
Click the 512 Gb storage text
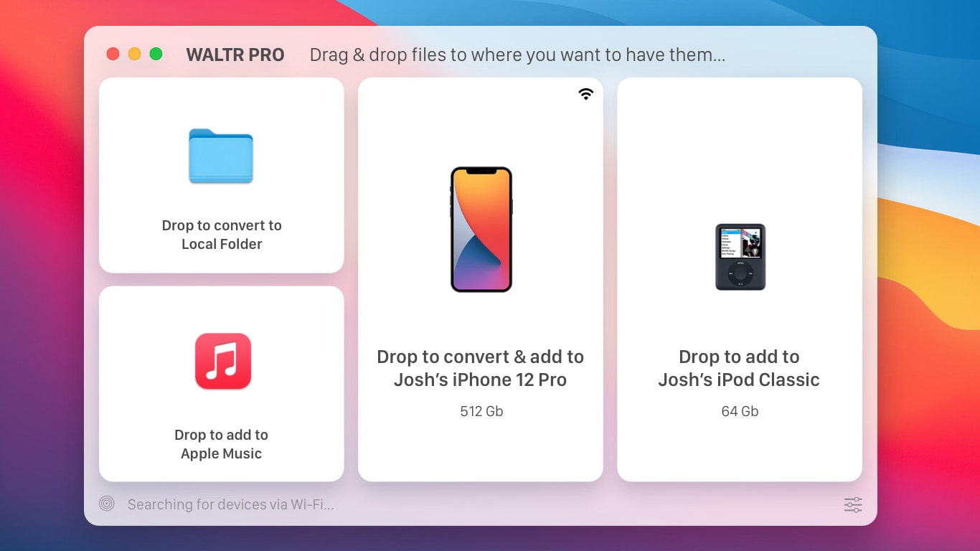pyautogui.click(x=481, y=411)
